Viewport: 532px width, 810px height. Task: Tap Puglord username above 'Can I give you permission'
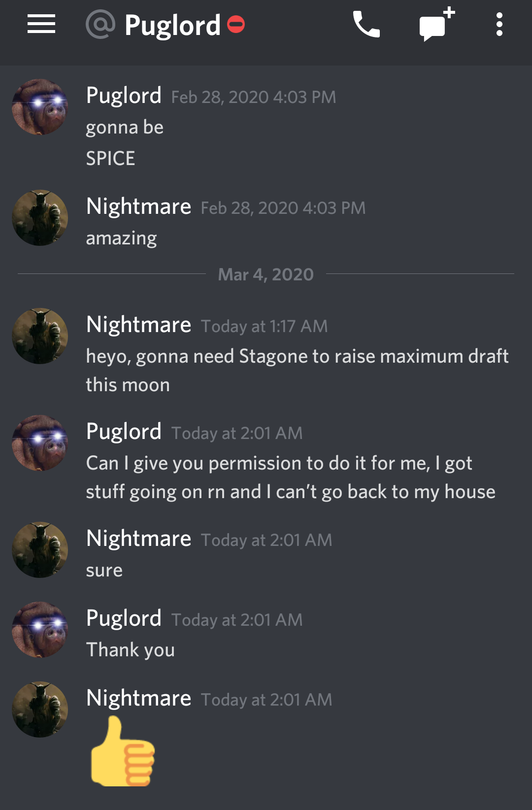pyautogui.click(x=124, y=431)
